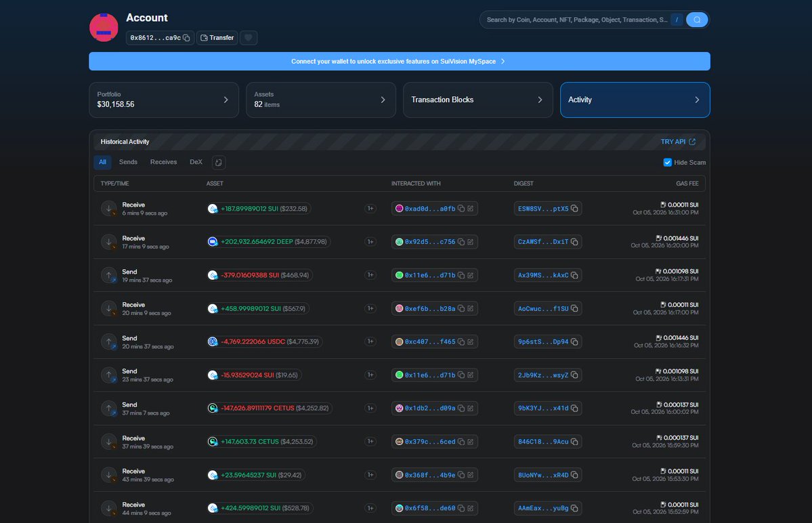Favorite this account with the heart icon
The width and height of the screenshot is (812, 523).
click(x=249, y=38)
